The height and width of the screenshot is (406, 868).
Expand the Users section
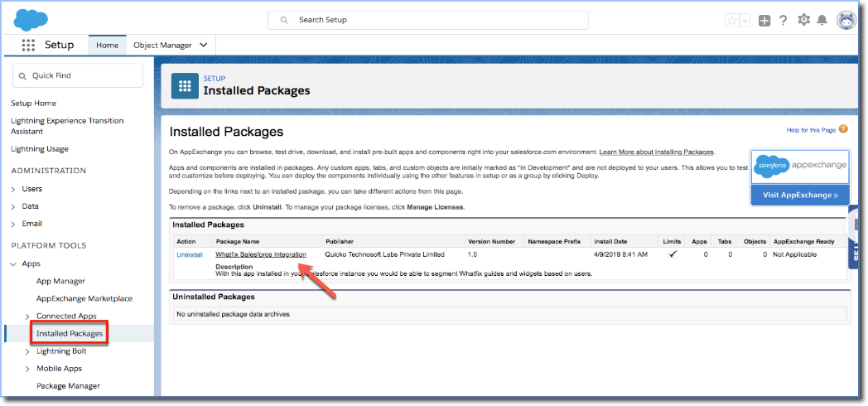point(13,190)
